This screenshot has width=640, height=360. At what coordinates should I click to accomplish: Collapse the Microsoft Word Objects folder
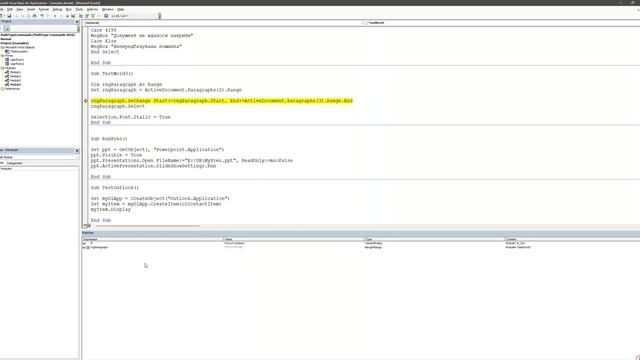click(2, 47)
